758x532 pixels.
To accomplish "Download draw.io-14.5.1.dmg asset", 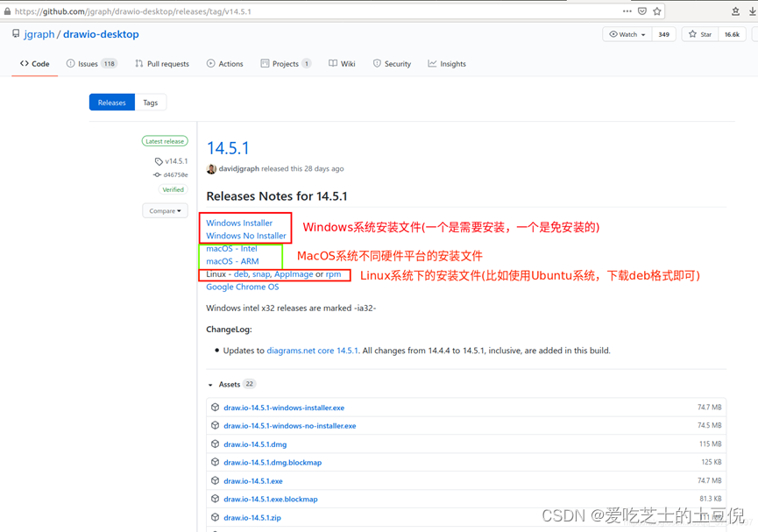I will coord(255,444).
